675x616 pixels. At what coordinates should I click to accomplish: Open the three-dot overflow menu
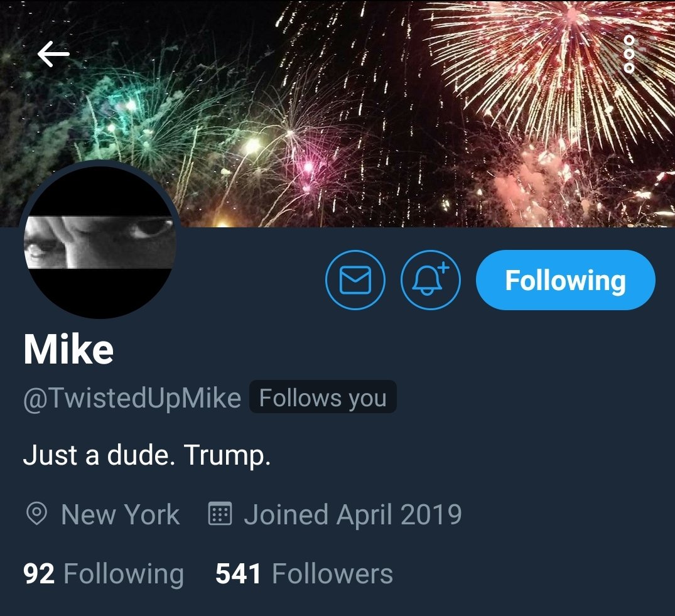629,54
